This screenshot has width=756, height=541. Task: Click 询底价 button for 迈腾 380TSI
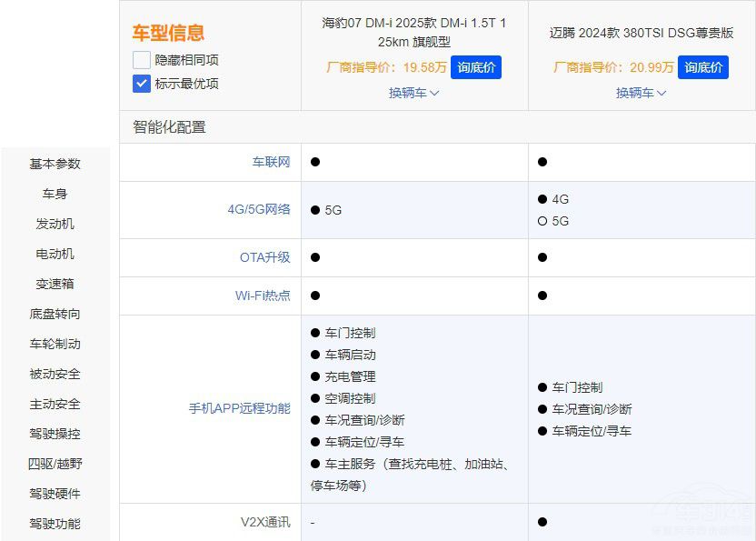click(x=703, y=67)
